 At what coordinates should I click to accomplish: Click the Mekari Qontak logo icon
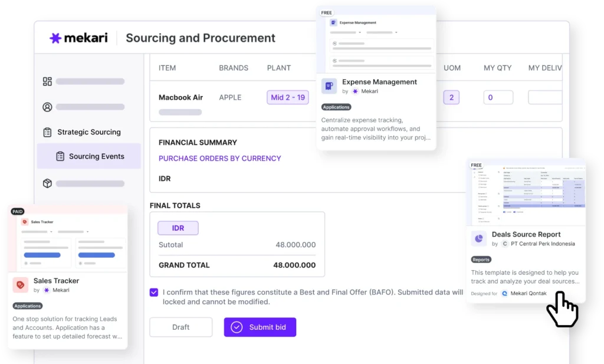(504, 294)
